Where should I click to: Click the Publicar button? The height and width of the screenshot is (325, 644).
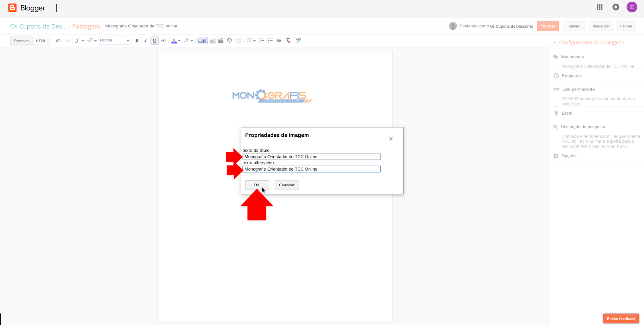tap(548, 26)
